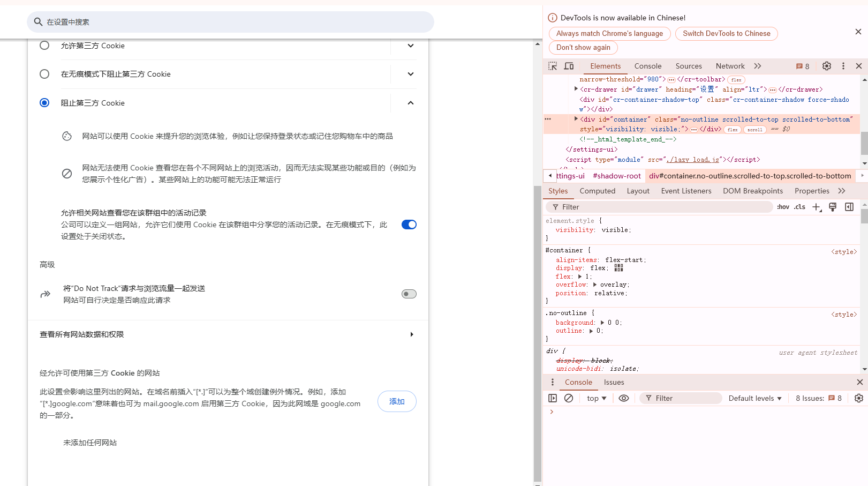Viewport: 868px width, 486px height.
Task: Click 添加 button for allowed sites
Action: [397, 401]
